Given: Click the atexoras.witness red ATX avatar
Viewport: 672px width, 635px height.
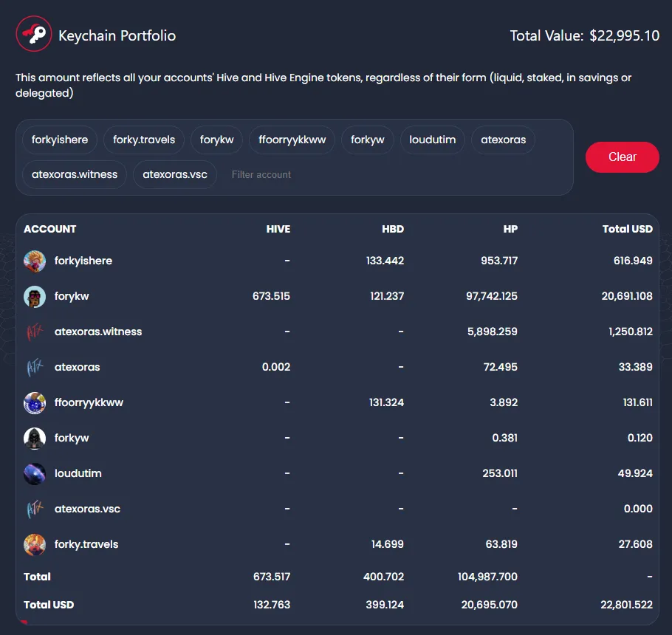Looking at the screenshot, I should tap(35, 332).
